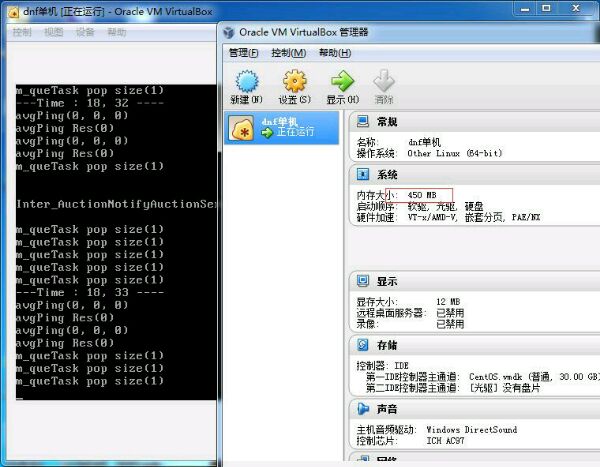The width and height of the screenshot is (600, 467).
Task: Click the 声音 section heading
Action: [387, 409]
